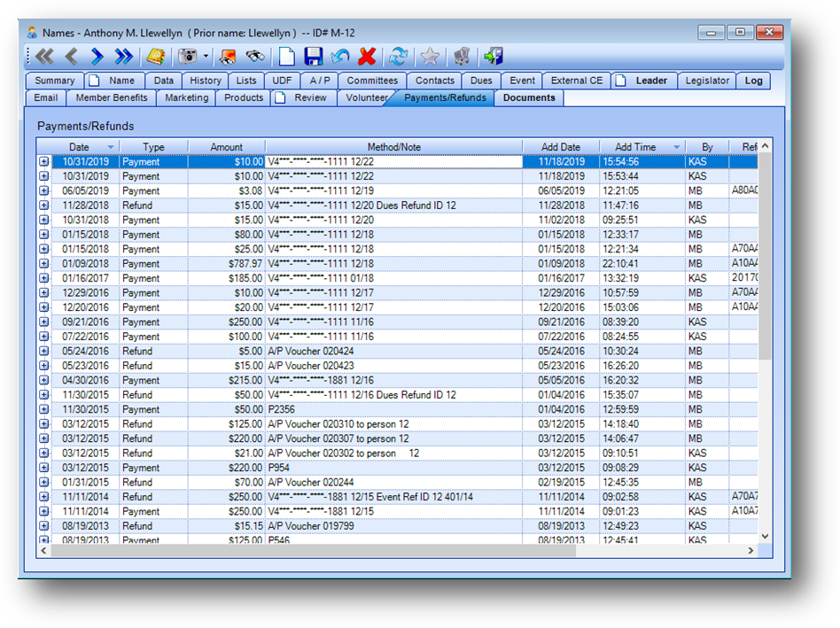The height and width of the screenshot is (628, 840).
Task: Click the camera photo icon
Action: [188, 56]
